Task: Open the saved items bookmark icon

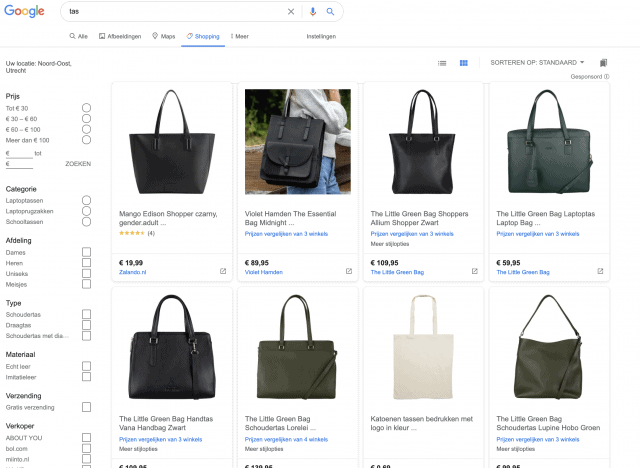Action: pos(603,62)
